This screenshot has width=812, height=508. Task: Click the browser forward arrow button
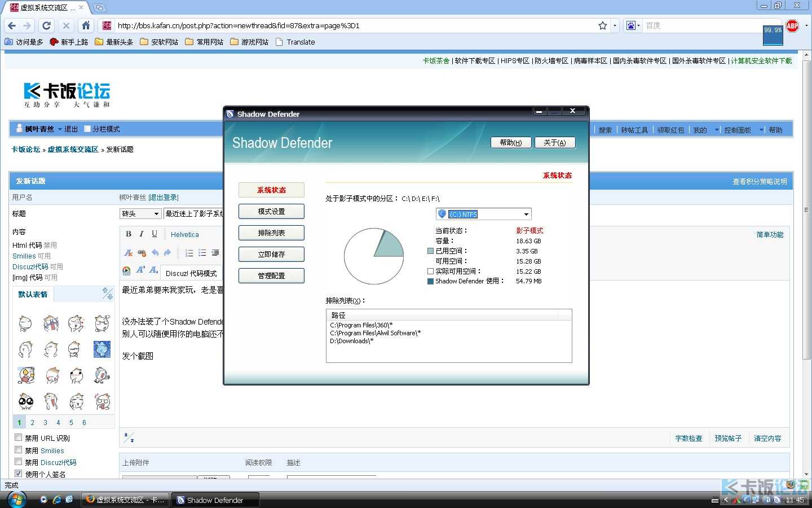point(27,25)
